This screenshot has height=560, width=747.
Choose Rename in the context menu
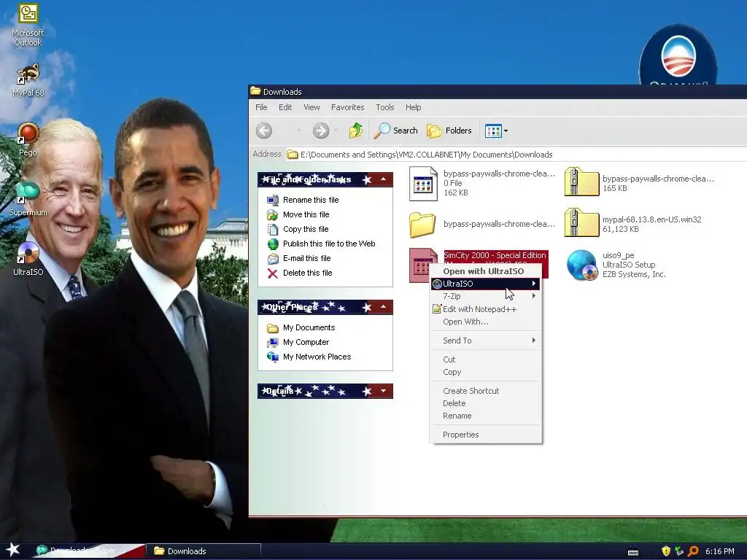(485, 416)
